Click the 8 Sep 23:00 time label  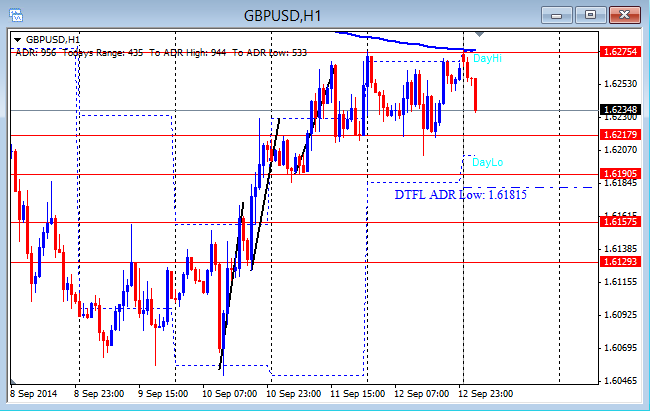(x=99, y=394)
